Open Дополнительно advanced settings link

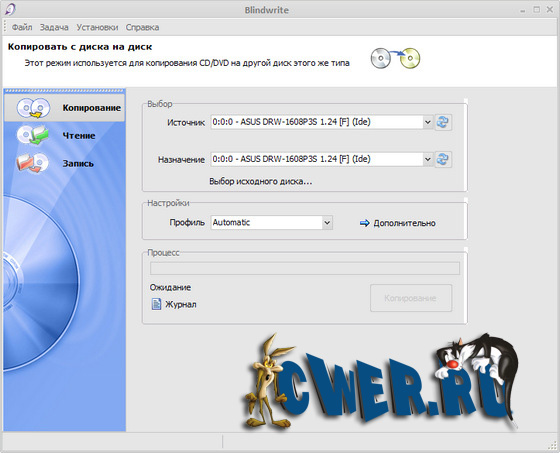pos(404,223)
